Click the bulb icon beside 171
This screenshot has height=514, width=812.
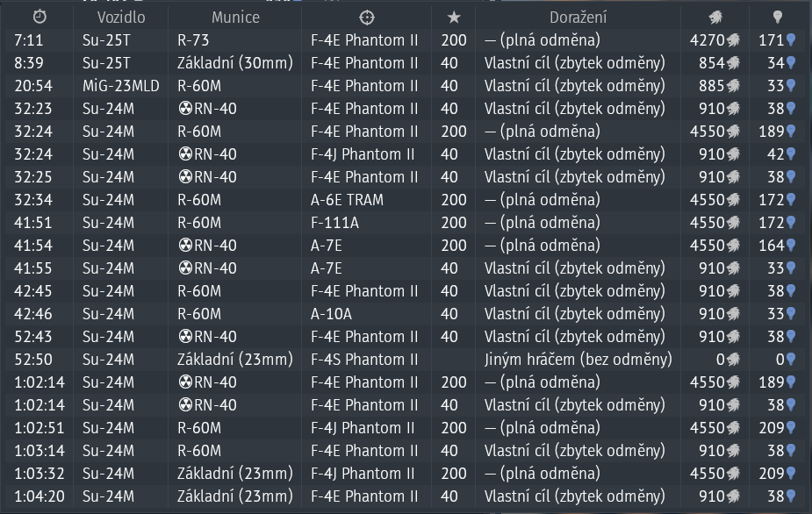click(x=790, y=40)
